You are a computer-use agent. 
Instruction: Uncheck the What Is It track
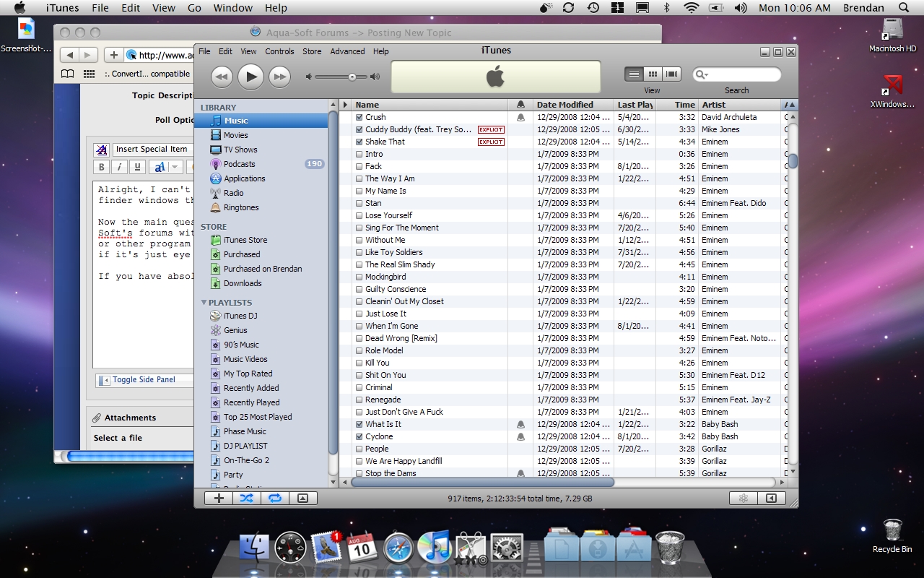(x=359, y=424)
